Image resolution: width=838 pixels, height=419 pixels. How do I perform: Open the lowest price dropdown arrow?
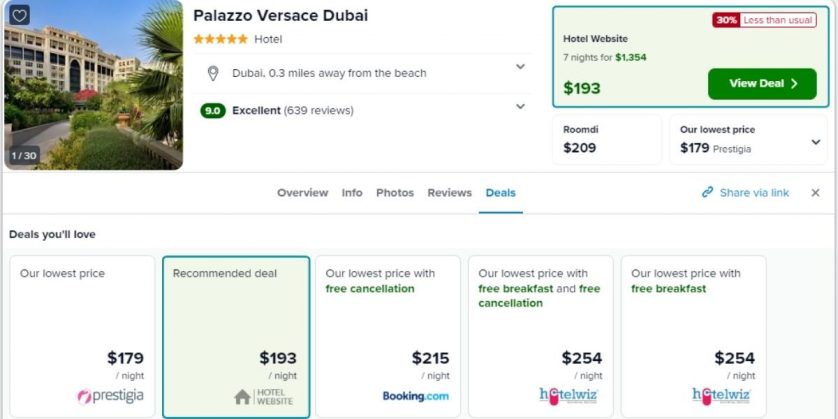pos(816,142)
